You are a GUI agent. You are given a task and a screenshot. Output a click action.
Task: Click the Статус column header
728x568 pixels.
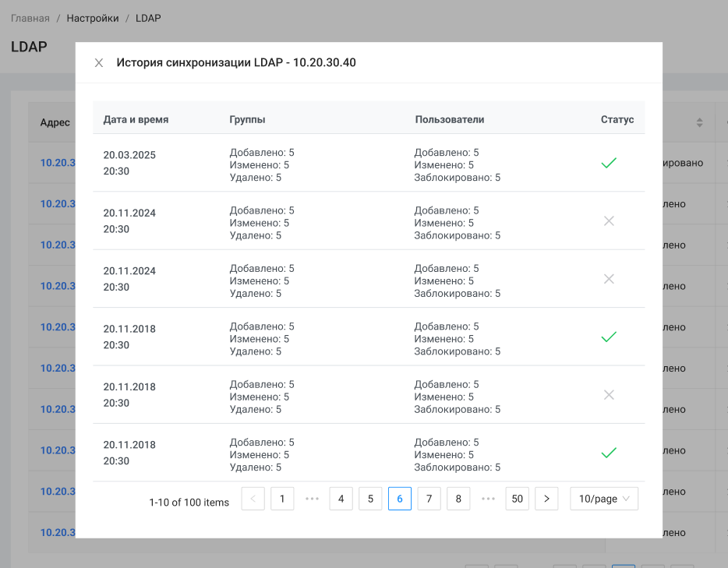tap(617, 119)
